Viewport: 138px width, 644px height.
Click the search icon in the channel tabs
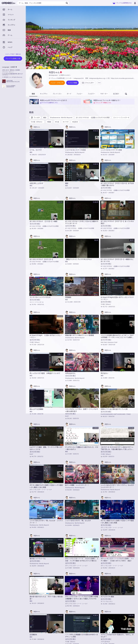126,94
